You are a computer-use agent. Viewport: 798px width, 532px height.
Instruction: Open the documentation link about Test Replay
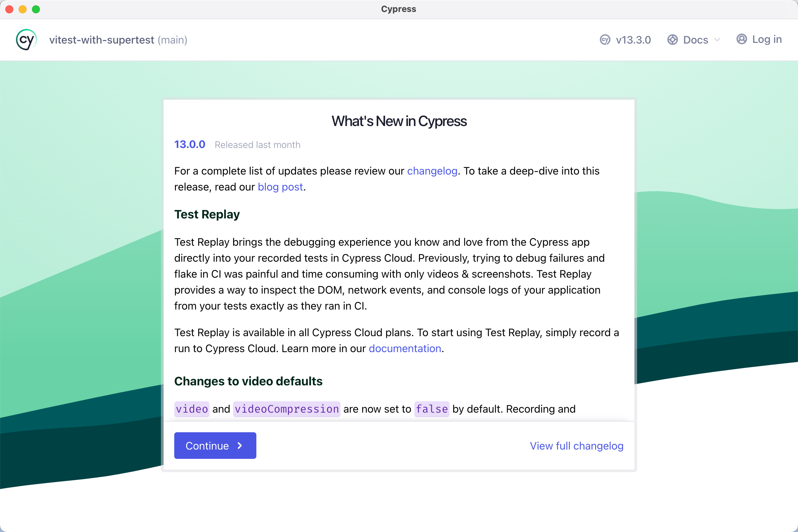tap(405, 348)
